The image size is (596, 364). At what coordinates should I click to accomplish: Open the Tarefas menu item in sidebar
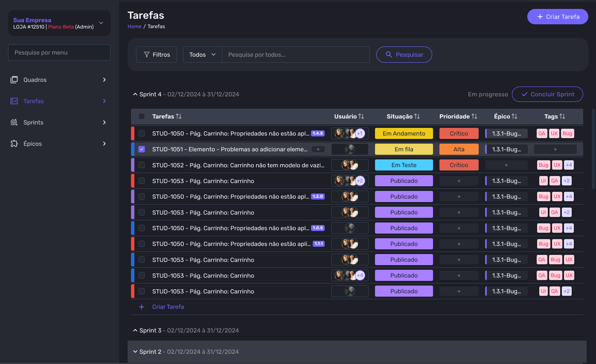pyautogui.click(x=34, y=101)
